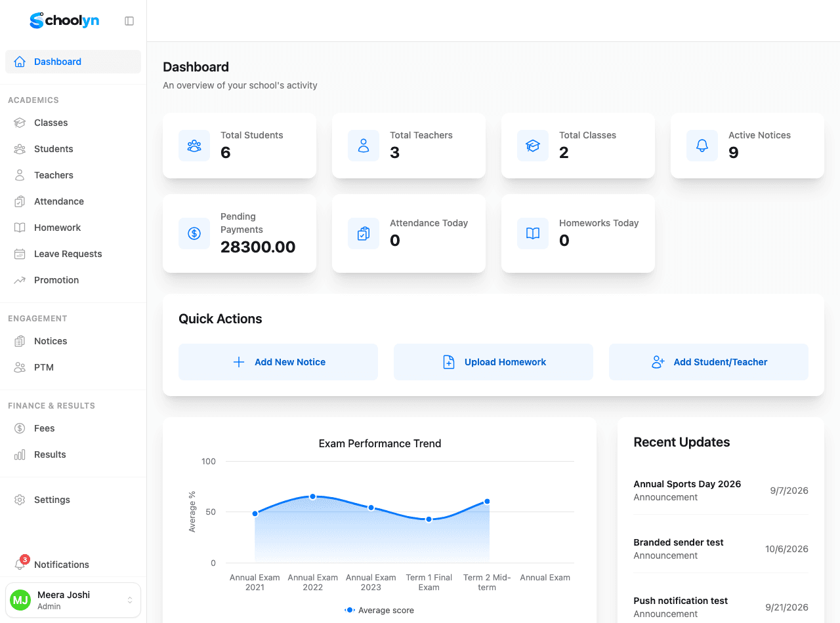Click the Exam Performance Trend title

pyautogui.click(x=380, y=443)
